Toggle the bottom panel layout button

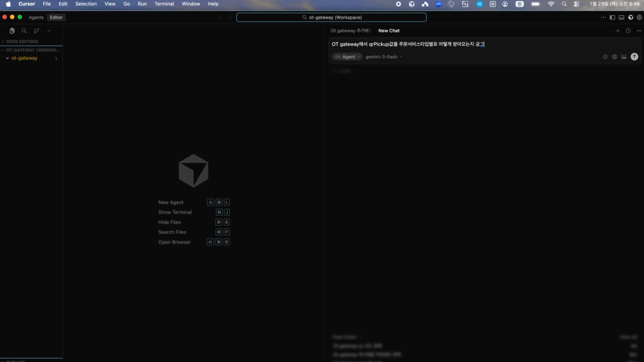click(622, 17)
